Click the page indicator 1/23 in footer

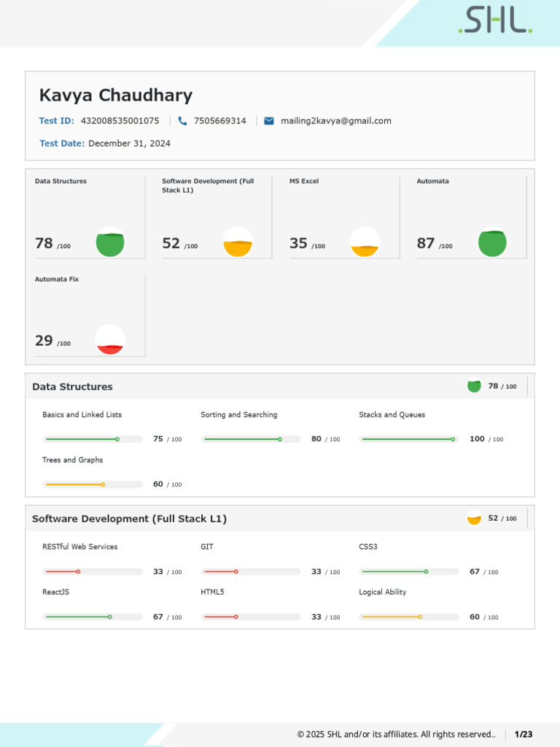(524, 734)
